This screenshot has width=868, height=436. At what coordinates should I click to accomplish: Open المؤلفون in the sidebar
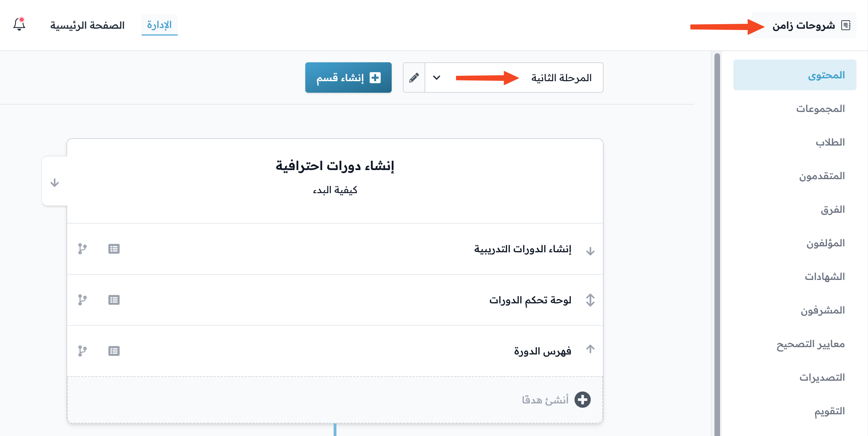(x=826, y=243)
